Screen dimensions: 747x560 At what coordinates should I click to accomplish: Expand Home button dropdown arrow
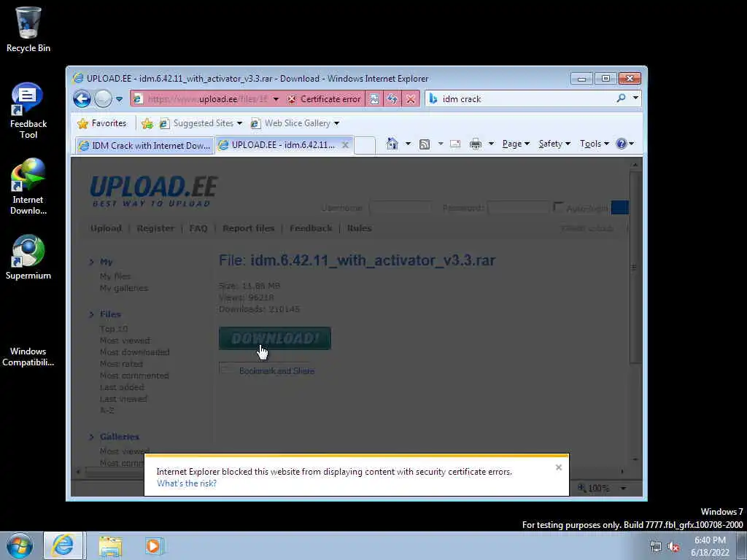coord(408,144)
